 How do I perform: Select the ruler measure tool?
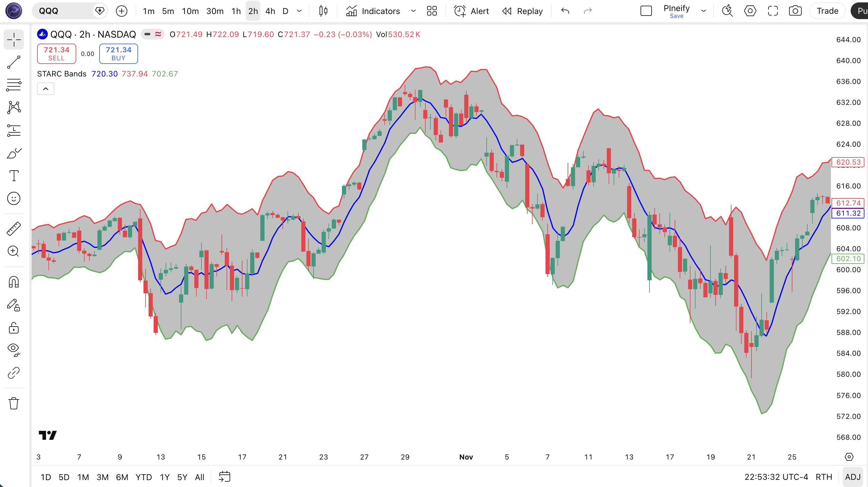14,229
